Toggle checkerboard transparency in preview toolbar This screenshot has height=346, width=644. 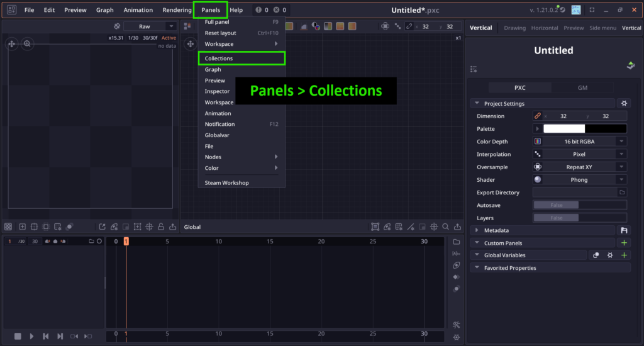8,227
